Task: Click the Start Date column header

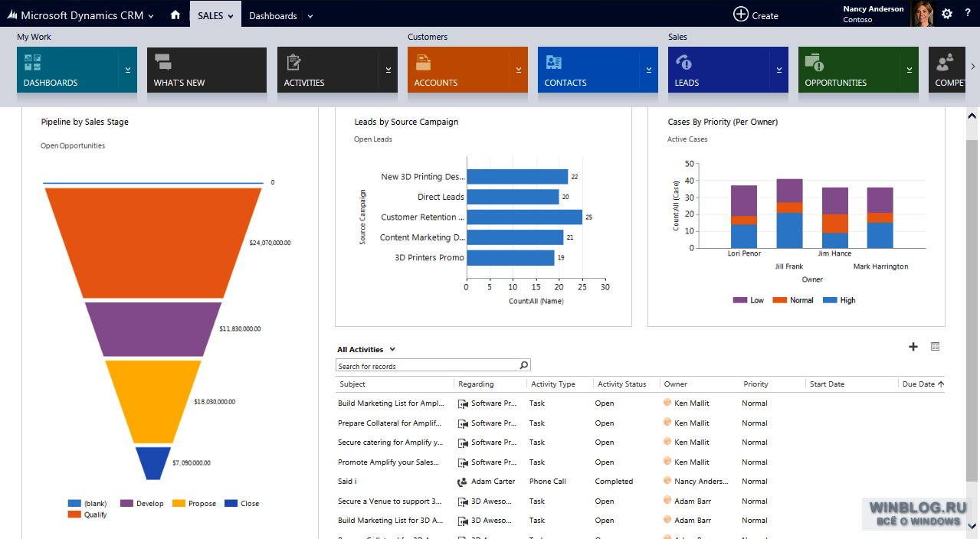Action: point(828,384)
